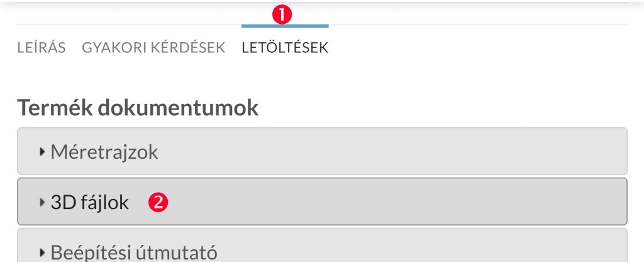Select the LETÖLTÉSEK tab
644x262 pixels.
[285, 48]
